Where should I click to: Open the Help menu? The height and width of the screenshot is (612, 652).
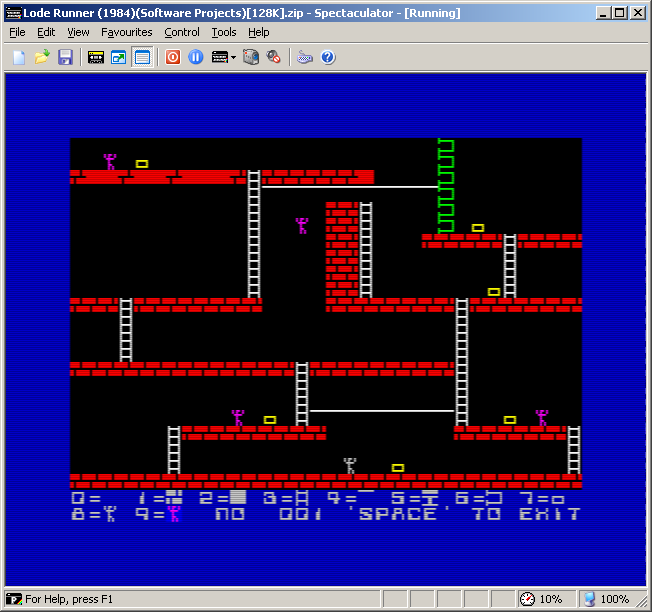[x=259, y=32]
